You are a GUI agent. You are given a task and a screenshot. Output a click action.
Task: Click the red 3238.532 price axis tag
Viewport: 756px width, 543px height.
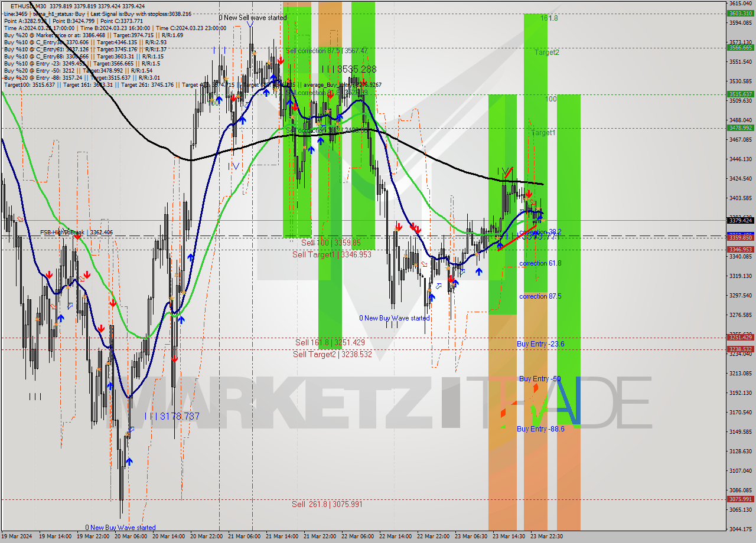click(741, 349)
